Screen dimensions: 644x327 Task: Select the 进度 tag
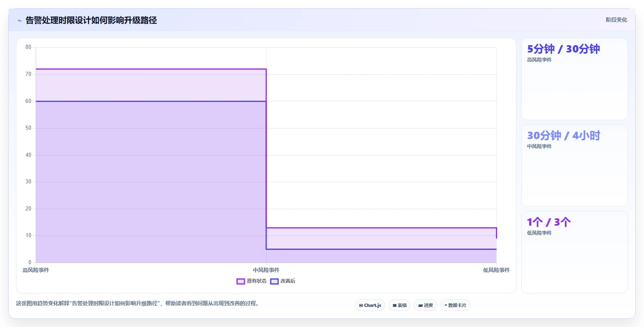[x=425, y=305]
